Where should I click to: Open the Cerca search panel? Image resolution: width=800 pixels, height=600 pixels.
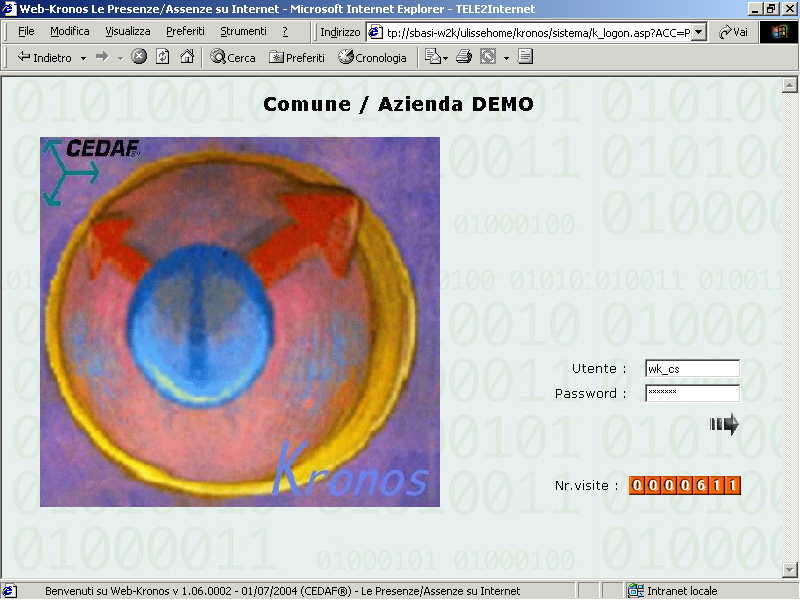click(x=233, y=57)
